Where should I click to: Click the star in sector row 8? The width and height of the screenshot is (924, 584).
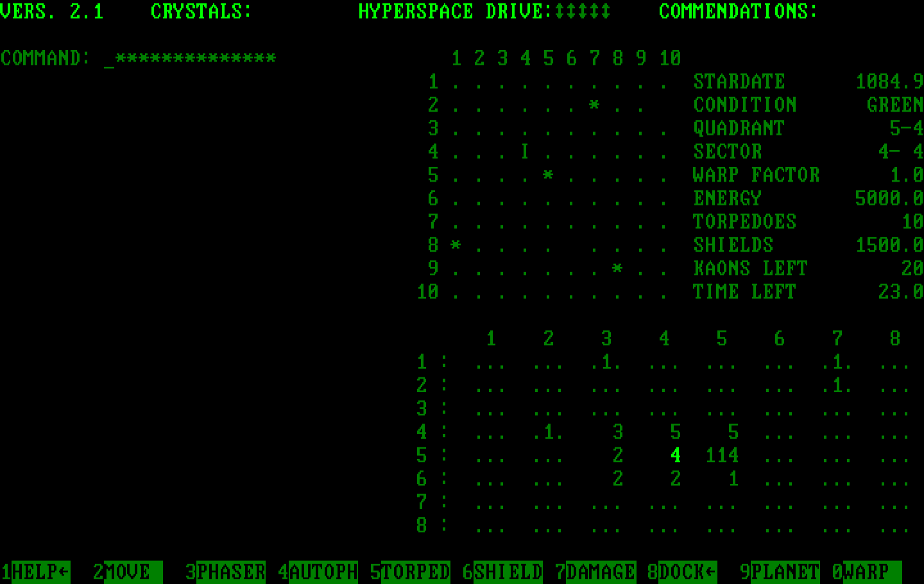pos(456,245)
